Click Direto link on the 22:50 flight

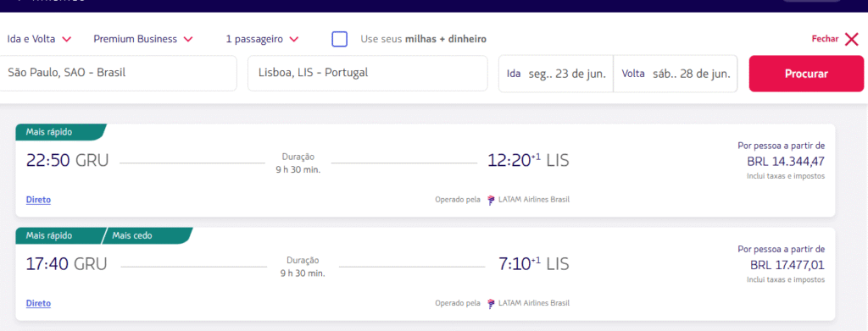pos(38,200)
